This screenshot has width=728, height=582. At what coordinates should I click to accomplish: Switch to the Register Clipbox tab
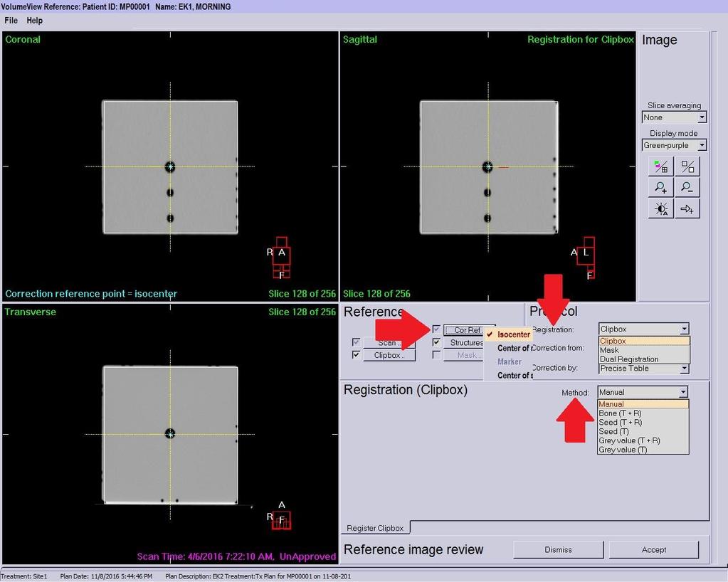[375, 528]
